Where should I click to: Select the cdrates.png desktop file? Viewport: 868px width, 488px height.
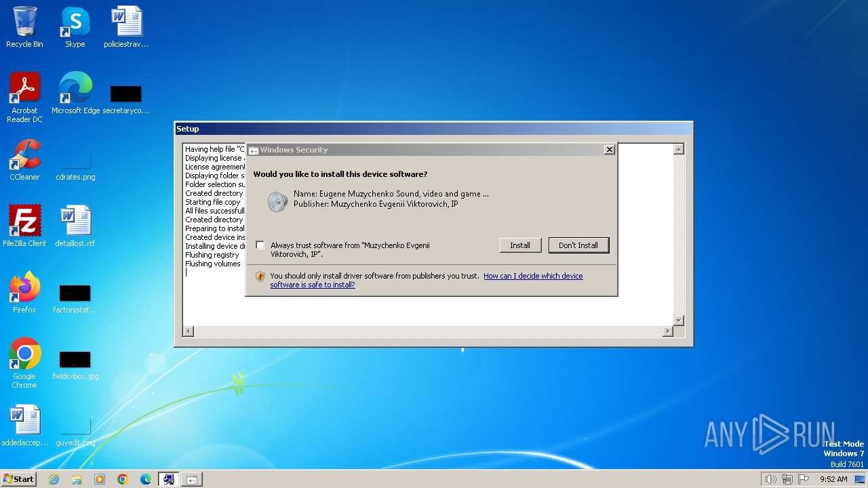(75, 165)
